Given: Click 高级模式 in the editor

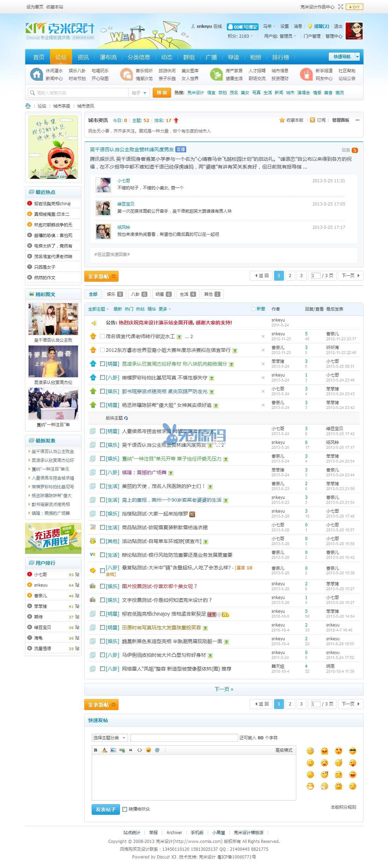Looking at the screenshot, I should tap(284, 750).
